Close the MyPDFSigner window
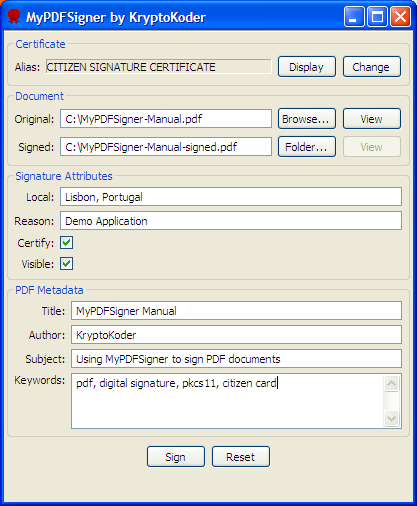The image size is (417, 506). pyautogui.click(x=400, y=16)
